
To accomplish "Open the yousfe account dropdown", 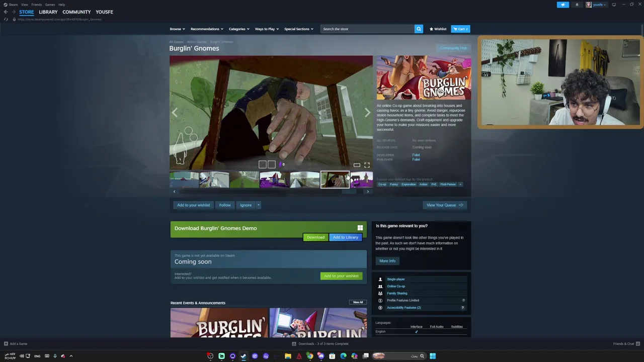I will (596, 5).
